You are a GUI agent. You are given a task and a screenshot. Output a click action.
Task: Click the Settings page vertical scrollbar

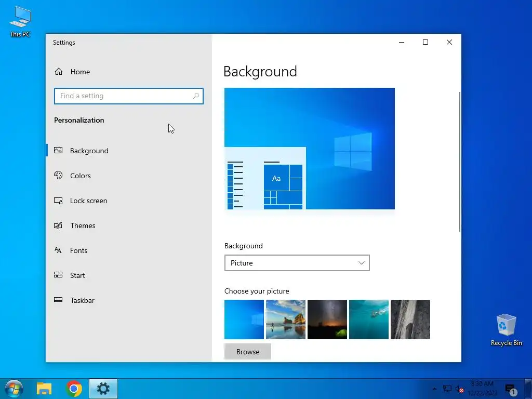click(x=460, y=162)
